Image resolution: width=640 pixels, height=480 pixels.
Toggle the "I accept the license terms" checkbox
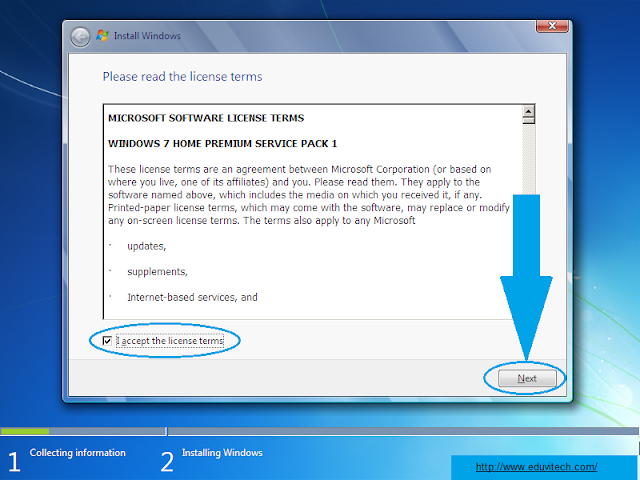107,340
